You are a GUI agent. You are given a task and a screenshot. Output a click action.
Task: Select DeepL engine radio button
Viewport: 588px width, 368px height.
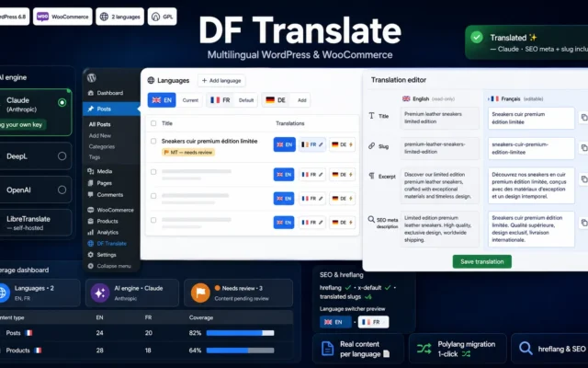[x=62, y=156]
